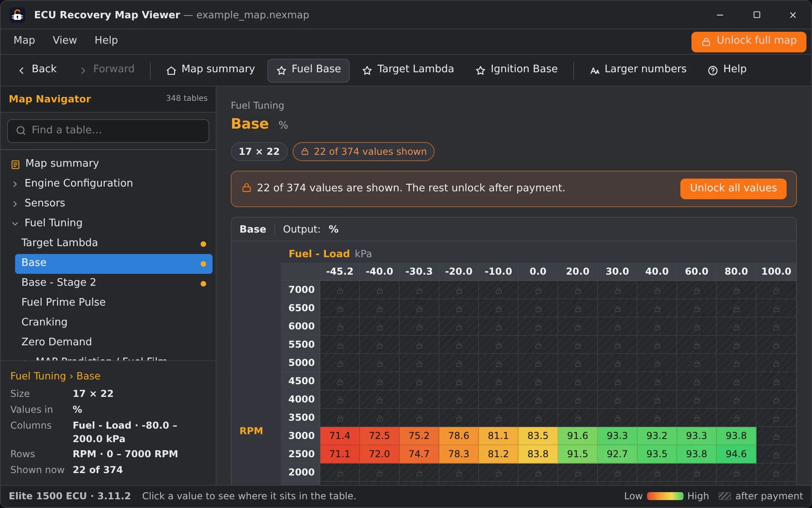This screenshot has height=508, width=812.
Task: Open the Help menu in menu bar
Action: click(106, 40)
